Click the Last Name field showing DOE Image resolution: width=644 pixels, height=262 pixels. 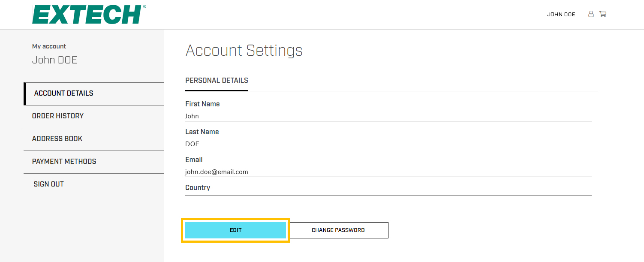(x=388, y=144)
